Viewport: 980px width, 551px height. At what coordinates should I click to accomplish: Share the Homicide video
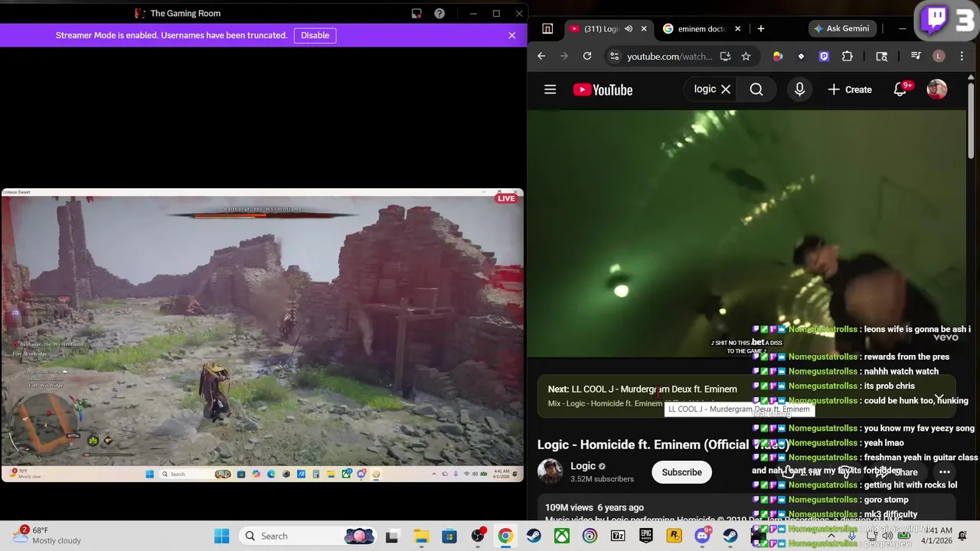tap(897, 472)
